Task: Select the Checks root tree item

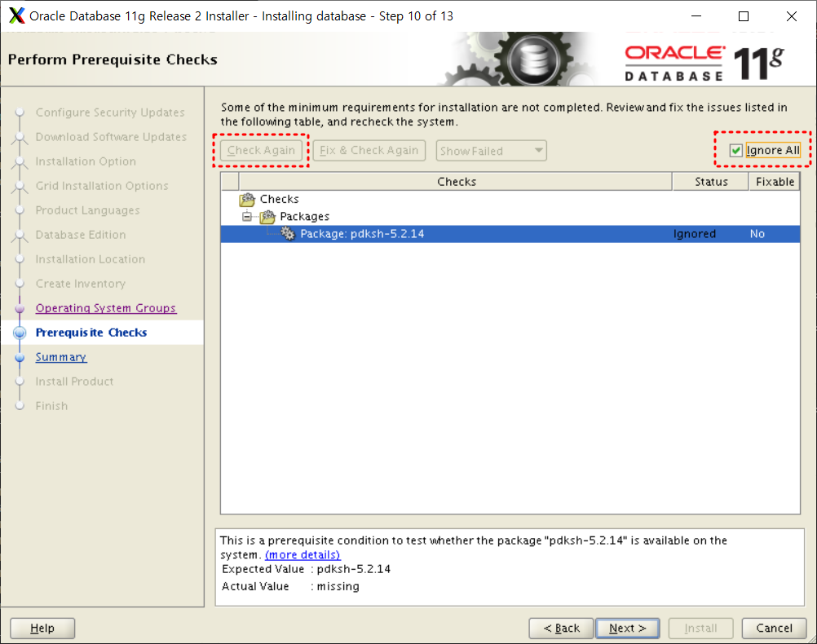Action: 280,199
